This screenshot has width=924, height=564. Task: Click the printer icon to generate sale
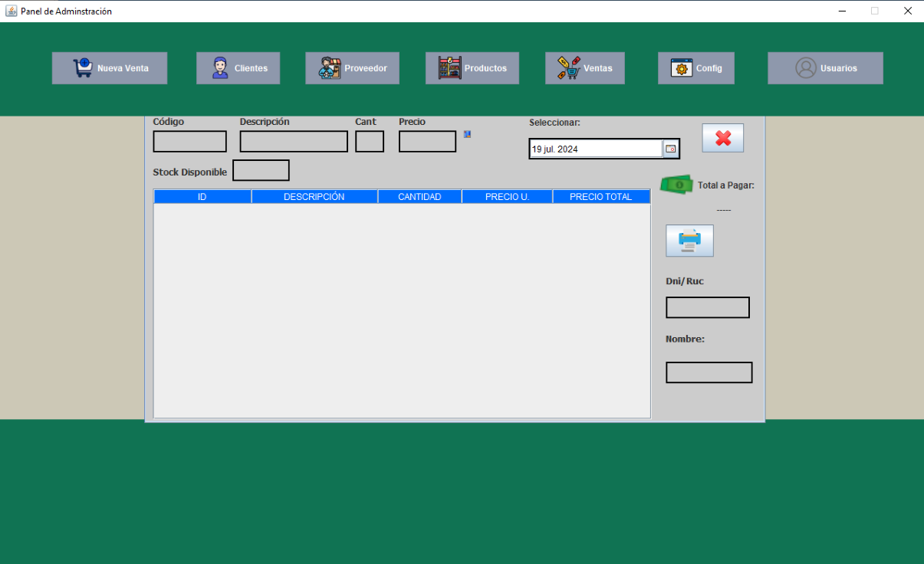pos(689,241)
